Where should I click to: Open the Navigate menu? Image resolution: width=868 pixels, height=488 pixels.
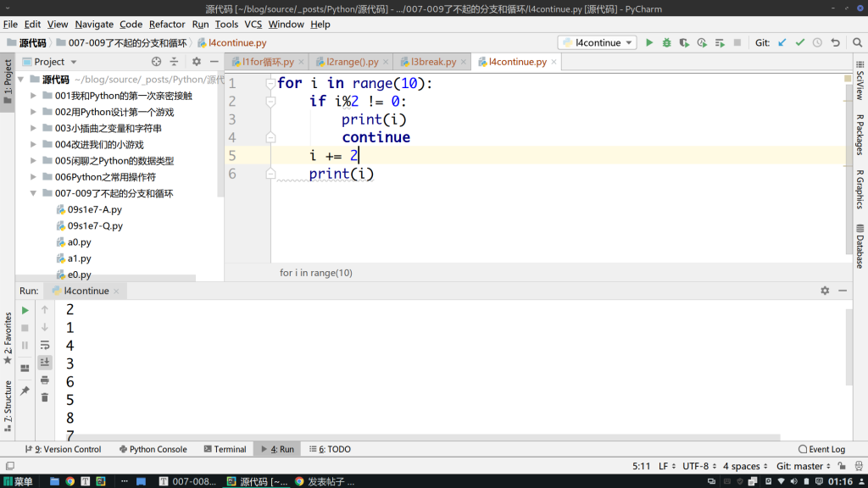pyautogui.click(x=94, y=25)
